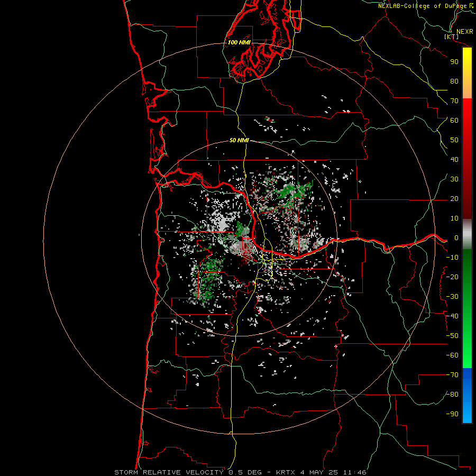
Task: Click the -70 value on velocity scale
Action: [x=452, y=375]
